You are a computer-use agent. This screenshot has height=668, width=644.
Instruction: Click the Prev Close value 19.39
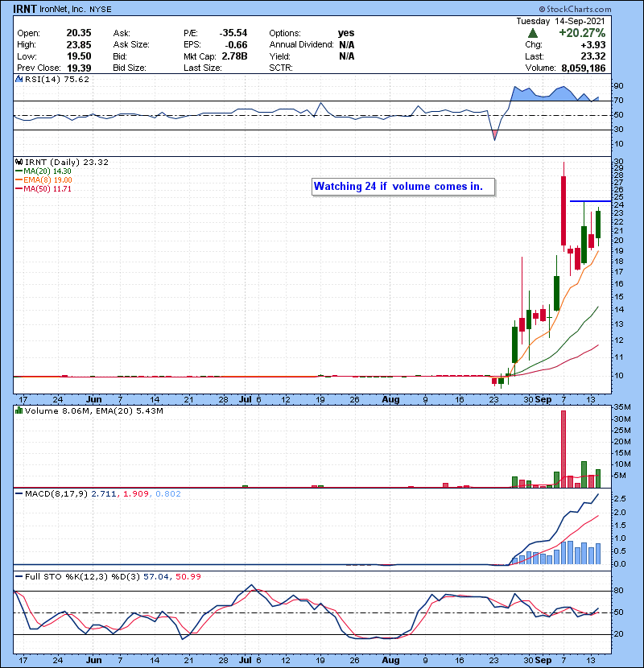pos(79,68)
